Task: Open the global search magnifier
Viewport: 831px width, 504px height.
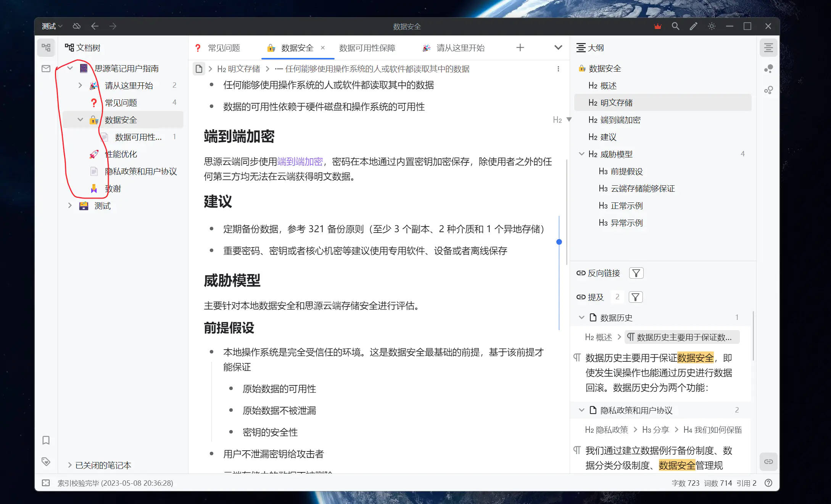Action: click(675, 26)
